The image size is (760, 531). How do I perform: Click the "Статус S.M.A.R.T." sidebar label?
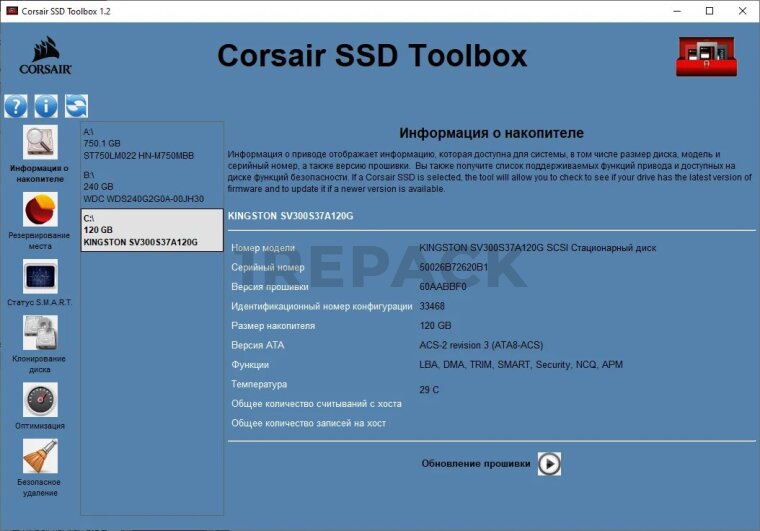(40, 302)
